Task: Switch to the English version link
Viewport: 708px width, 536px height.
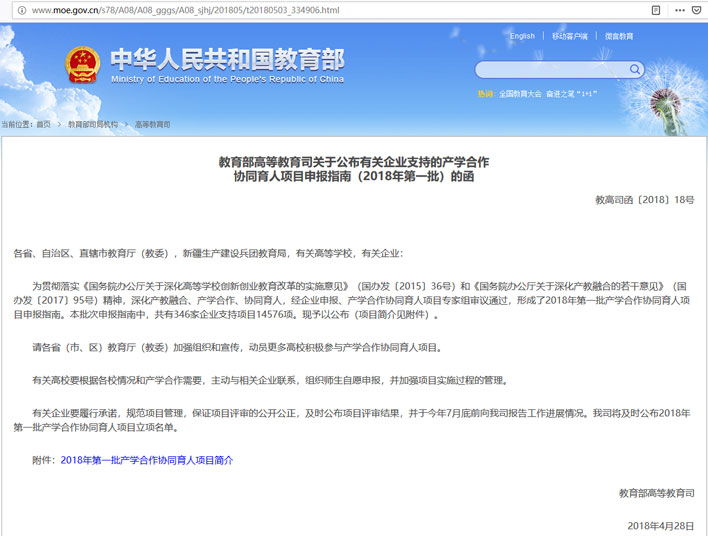Action: pyautogui.click(x=522, y=36)
